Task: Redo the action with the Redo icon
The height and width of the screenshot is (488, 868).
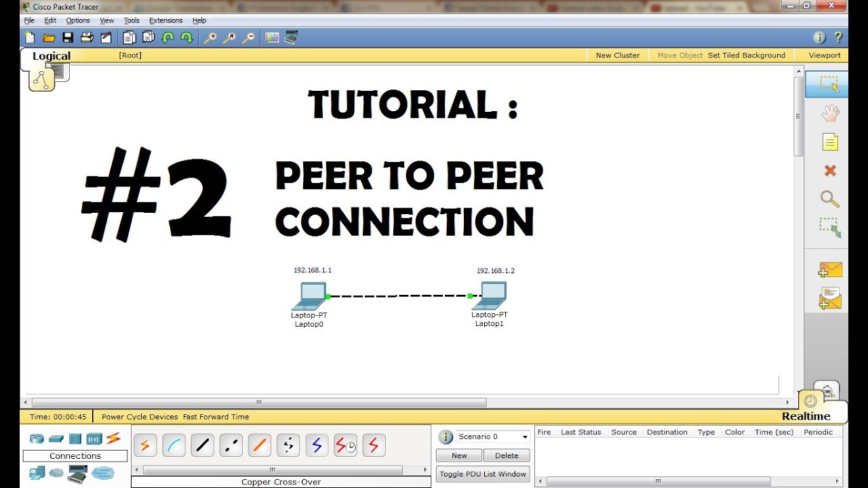Action: [x=186, y=38]
